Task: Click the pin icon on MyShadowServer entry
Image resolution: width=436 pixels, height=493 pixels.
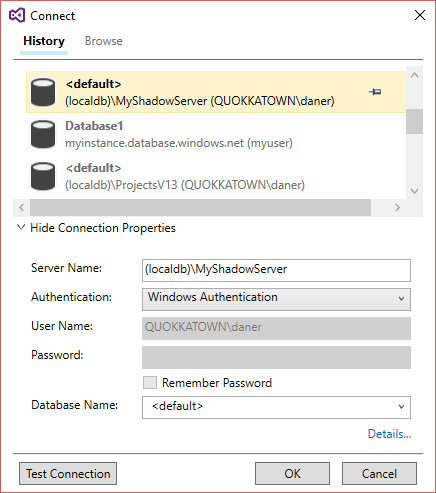Action: point(375,92)
